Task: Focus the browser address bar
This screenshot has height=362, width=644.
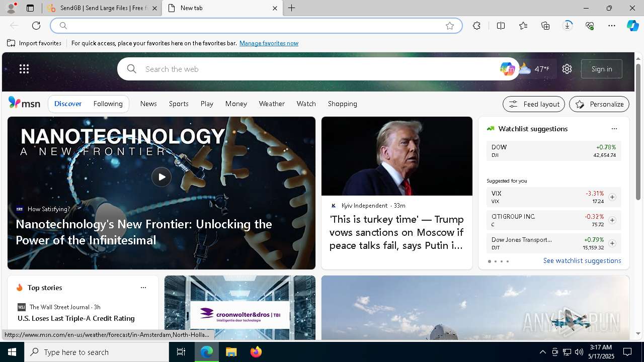Action: point(256,26)
